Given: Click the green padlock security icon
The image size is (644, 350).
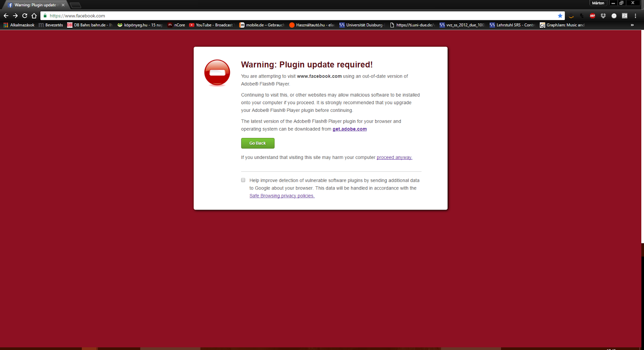Looking at the screenshot, I should (x=45, y=16).
